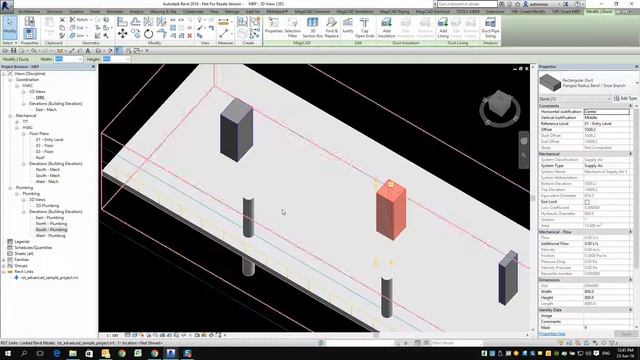This screenshot has width=640, height=360.
Task: Switch to the Architecture ribbon tab
Action: click(x=29, y=12)
